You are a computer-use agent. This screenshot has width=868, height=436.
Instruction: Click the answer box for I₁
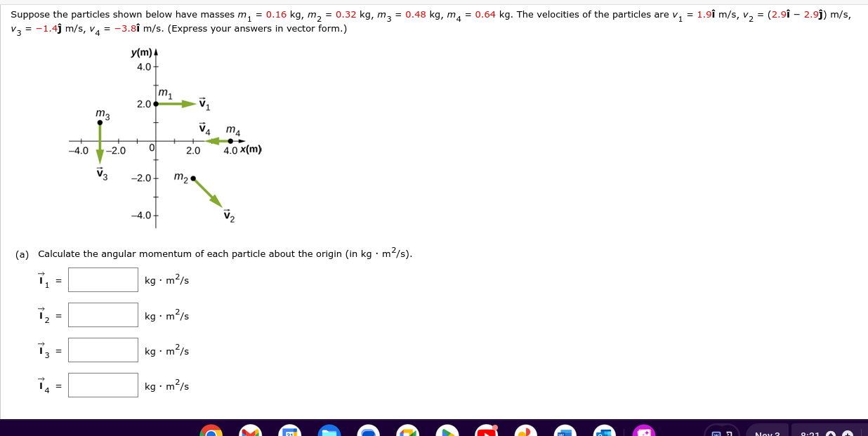[x=103, y=279]
